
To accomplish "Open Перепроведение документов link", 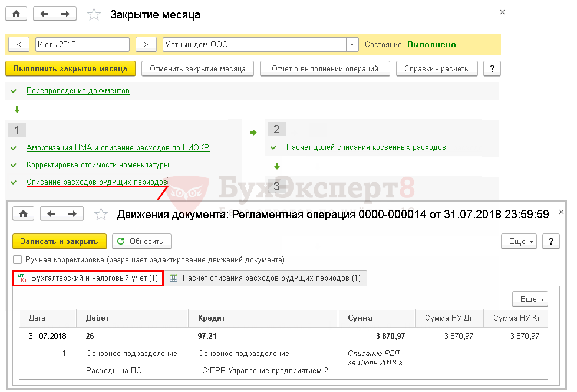I will (78, 91).
